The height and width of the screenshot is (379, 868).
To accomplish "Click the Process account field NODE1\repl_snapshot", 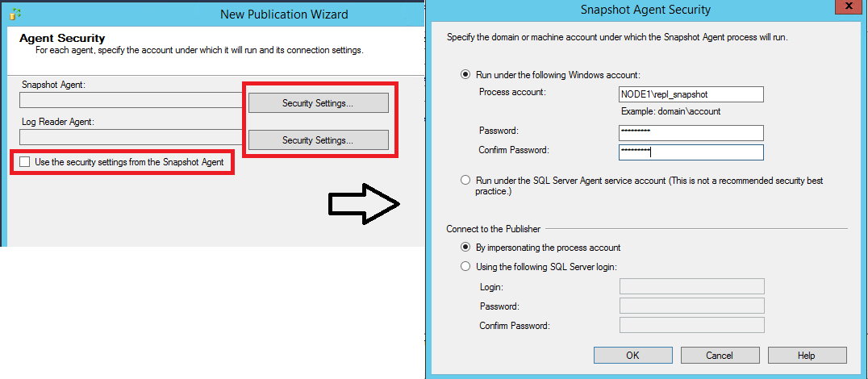I will point(691,94).
